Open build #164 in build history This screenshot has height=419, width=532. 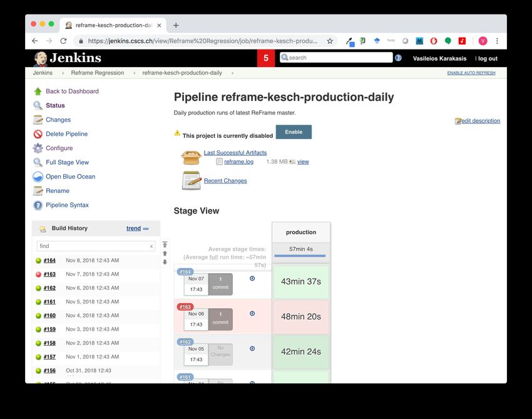(x=49, y=261)
